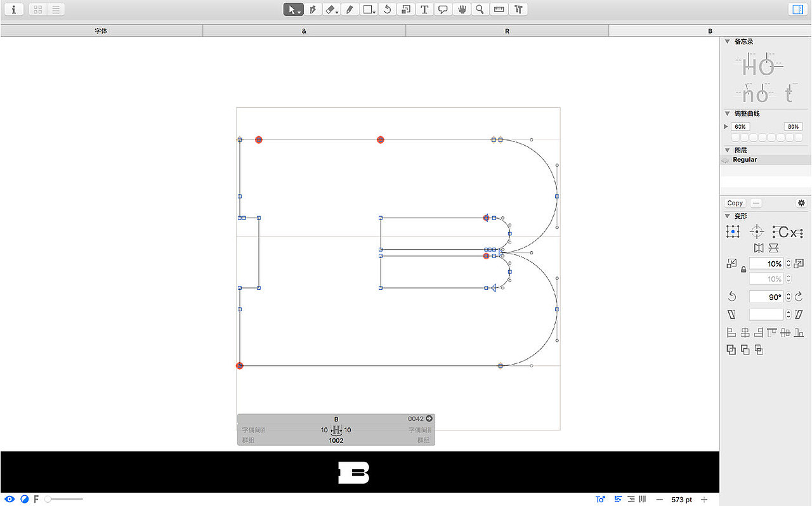The height and width of the screenshot is (506, 812).
Task: Edit the 80% curve value field
Action: click(793, 127)
